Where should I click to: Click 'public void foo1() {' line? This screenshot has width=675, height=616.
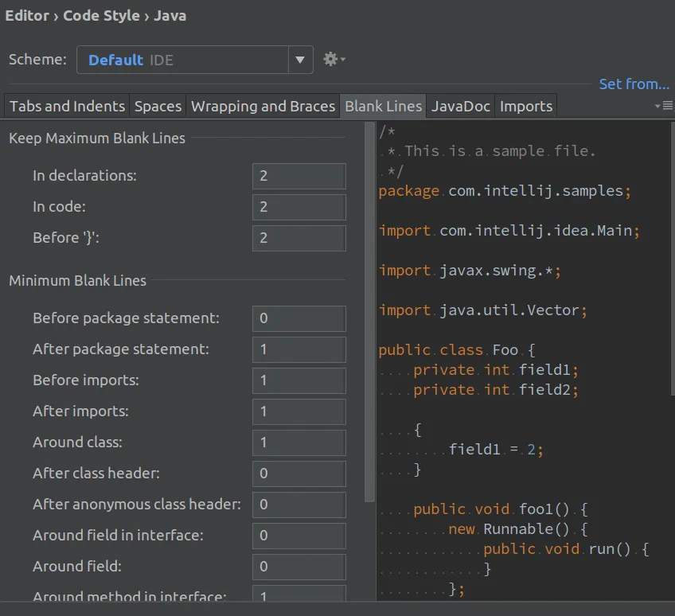(500, 509)
